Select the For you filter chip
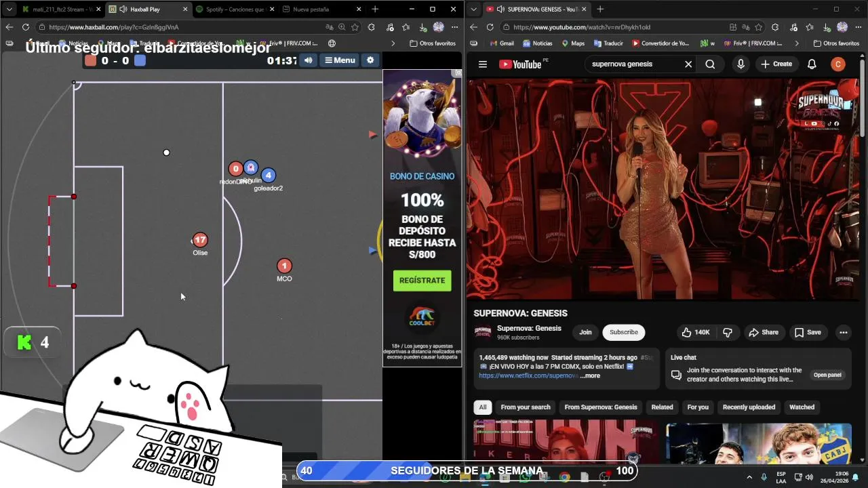Screen dimensions: 868x488 [x=698, y=407]
